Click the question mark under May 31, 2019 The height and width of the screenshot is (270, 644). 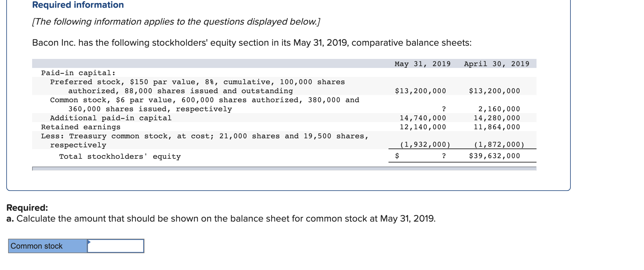coord(444,109)
